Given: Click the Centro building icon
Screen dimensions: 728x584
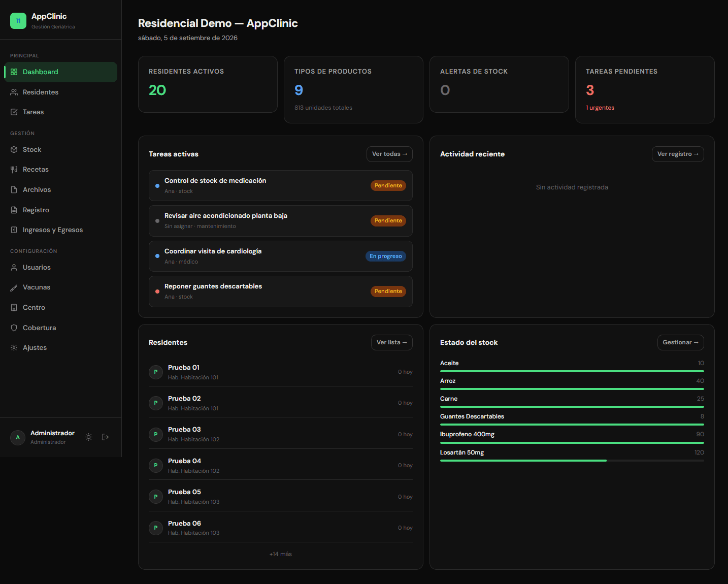Looking at the screenshot, I should (14, 308).
